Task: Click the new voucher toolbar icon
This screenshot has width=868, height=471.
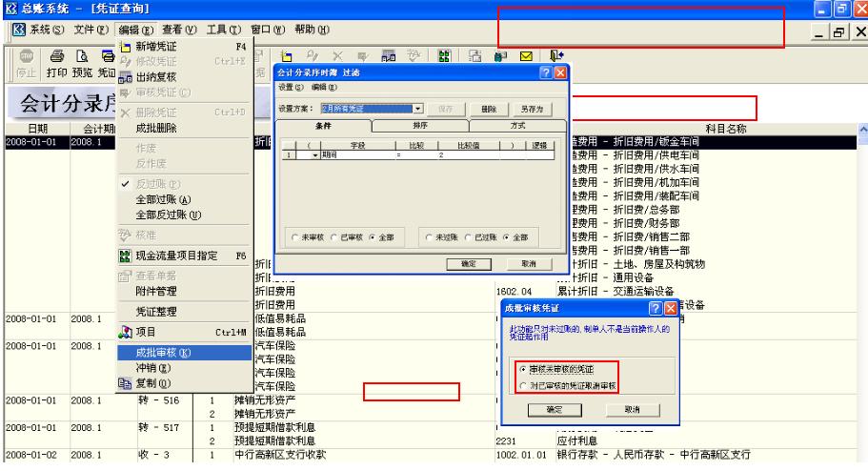Action: point(286,56)
